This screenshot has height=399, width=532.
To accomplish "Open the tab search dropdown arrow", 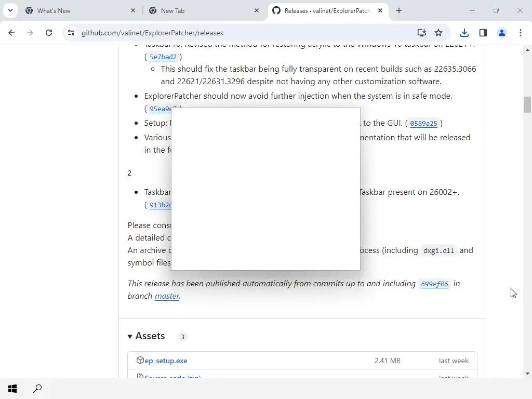I will pos(10,10).
